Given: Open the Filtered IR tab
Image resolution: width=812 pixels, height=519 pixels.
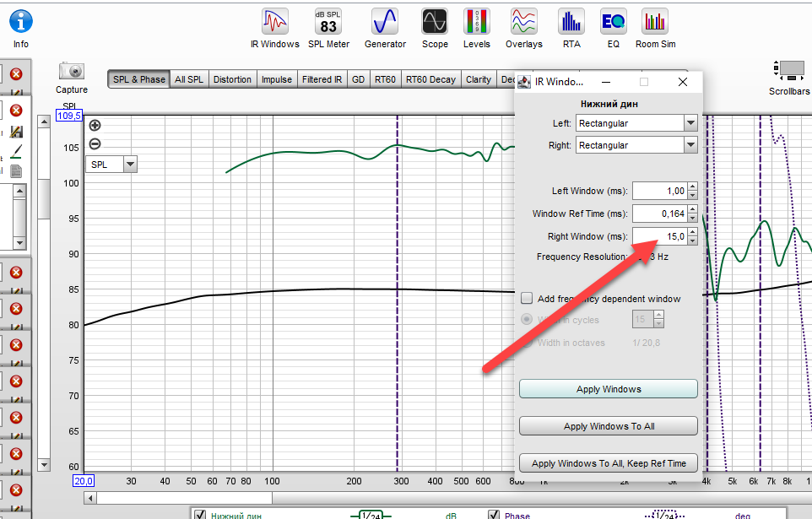Looking at the screenshot, I should (x=322, y=79).
